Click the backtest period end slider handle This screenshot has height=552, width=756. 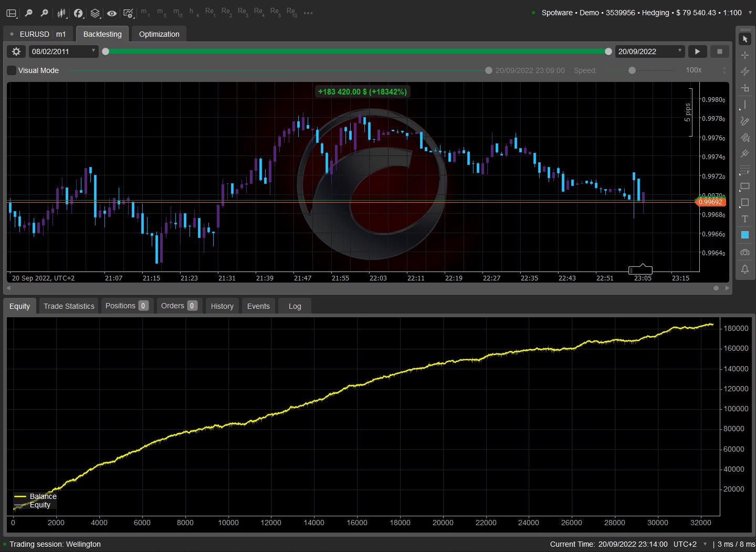pos(608,51)
